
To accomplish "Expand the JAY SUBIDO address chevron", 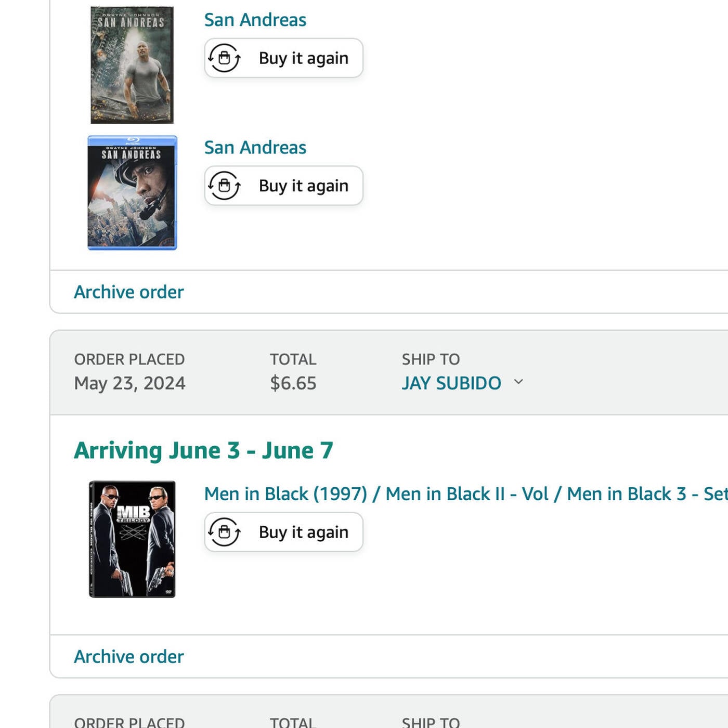I will tap(518, 382).
